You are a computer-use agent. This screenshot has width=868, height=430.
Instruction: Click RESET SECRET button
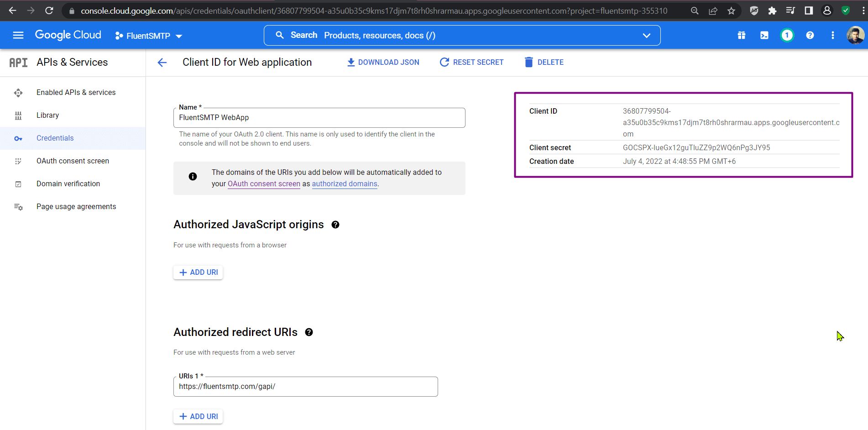(x=471, y=62)
